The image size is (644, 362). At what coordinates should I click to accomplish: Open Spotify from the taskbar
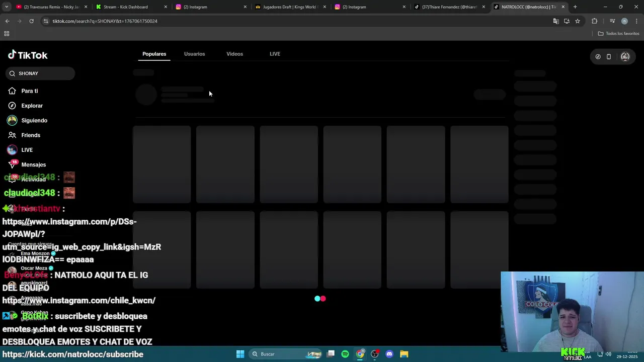pos(345,354)
